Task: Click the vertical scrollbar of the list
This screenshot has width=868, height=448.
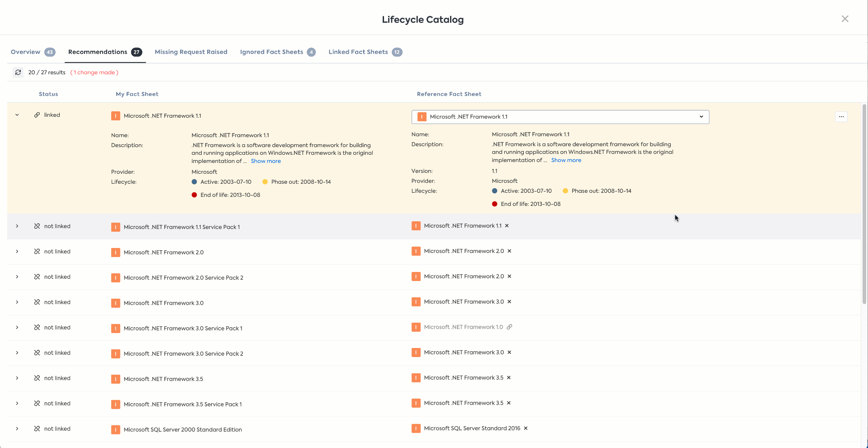Action: 864,204
